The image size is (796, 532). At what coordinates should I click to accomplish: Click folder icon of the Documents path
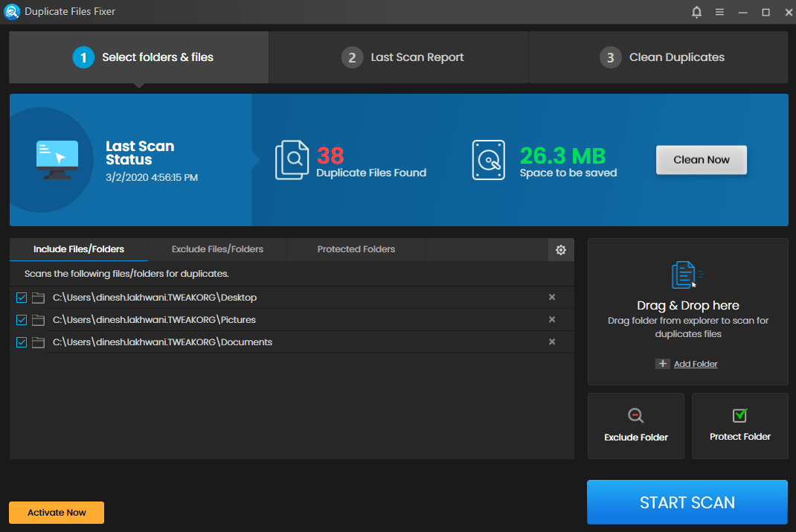click(38, 342)
